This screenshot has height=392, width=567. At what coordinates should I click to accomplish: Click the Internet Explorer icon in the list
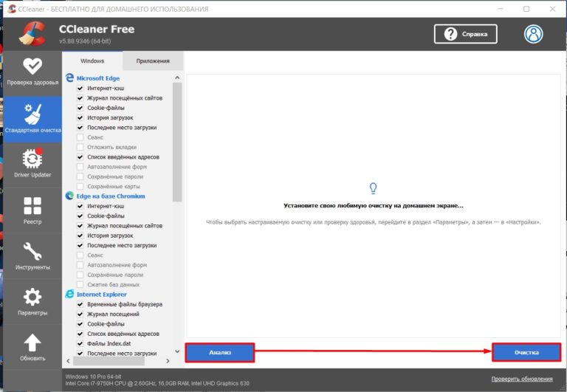(69, 294)
